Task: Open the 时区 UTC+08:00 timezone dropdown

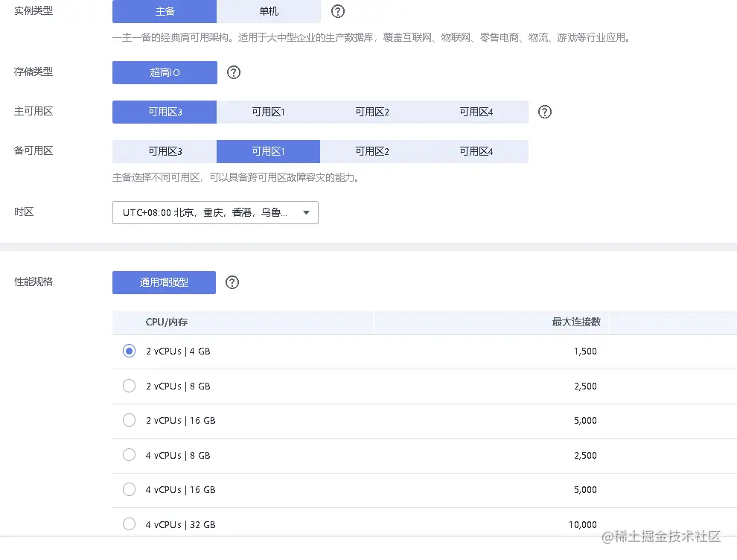Action: (215, 212)
